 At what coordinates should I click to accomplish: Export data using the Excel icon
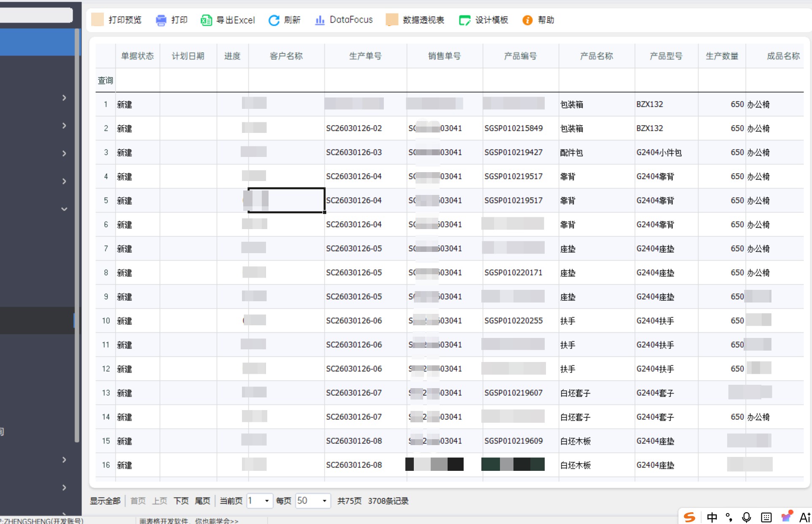(206, 20)
